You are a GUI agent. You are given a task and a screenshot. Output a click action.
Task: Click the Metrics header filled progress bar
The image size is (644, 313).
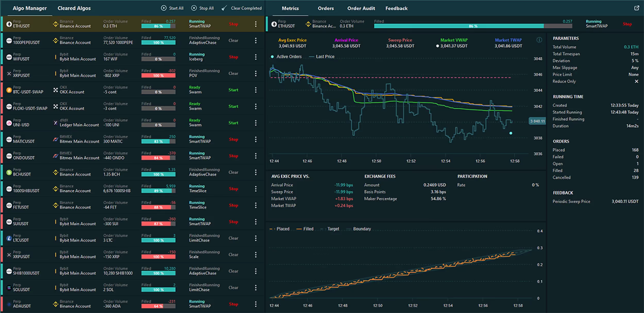click(473, 26)
